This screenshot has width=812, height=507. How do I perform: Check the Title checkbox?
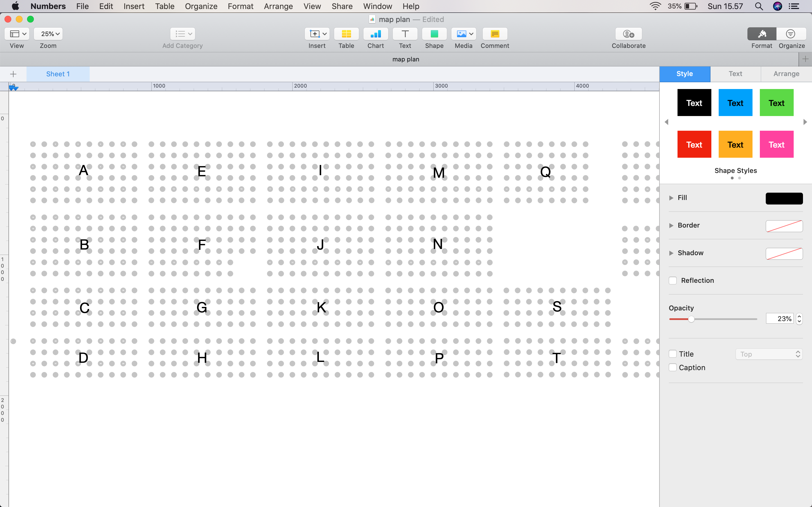672,354
